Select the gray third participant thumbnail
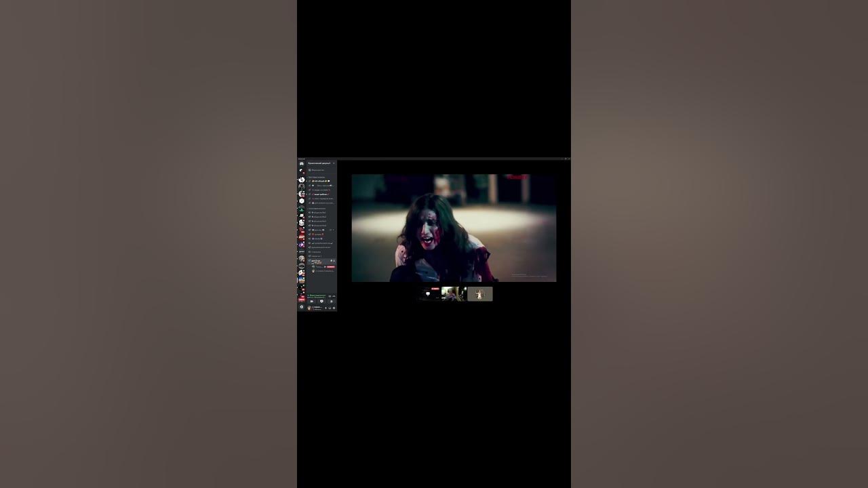Image resolution: width=868 pixels, height=488 pixels. (x=479, y=293)
